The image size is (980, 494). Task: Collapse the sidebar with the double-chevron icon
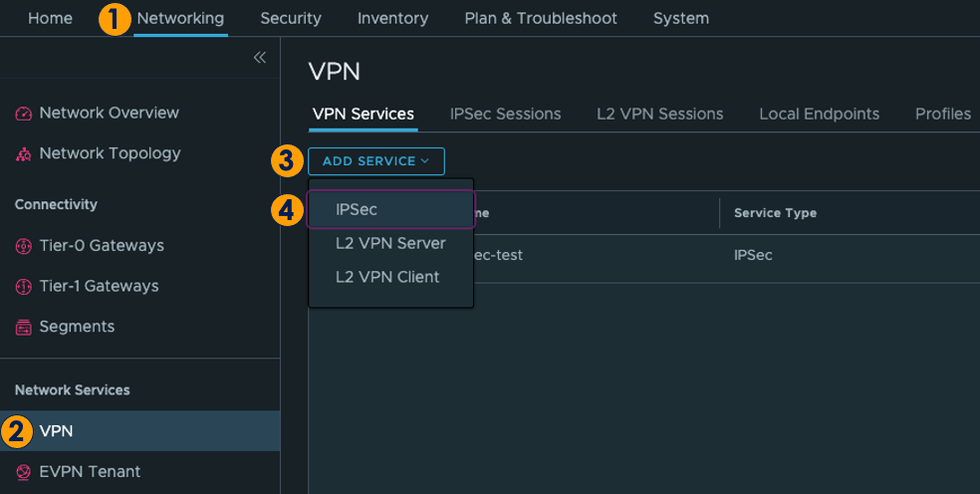(259, 58)
